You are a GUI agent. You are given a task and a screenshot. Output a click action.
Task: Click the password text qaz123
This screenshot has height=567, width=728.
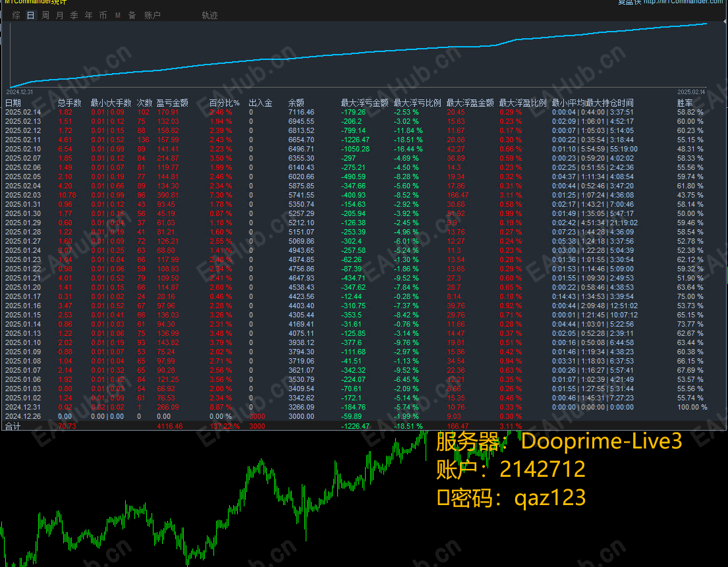click(x=550, y=498)
